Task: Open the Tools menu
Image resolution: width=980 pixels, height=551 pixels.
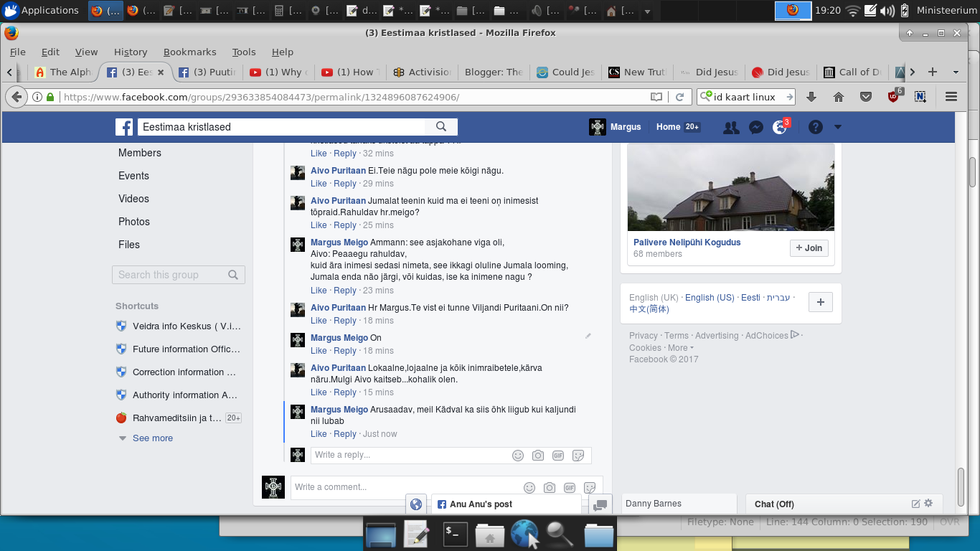Action: point(244,52)
